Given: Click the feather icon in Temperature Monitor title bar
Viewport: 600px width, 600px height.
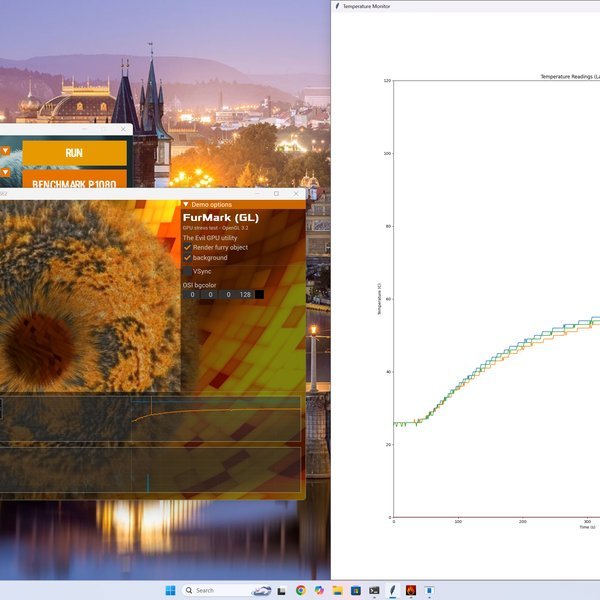Looking at the screenshot, I should point(337,6).
